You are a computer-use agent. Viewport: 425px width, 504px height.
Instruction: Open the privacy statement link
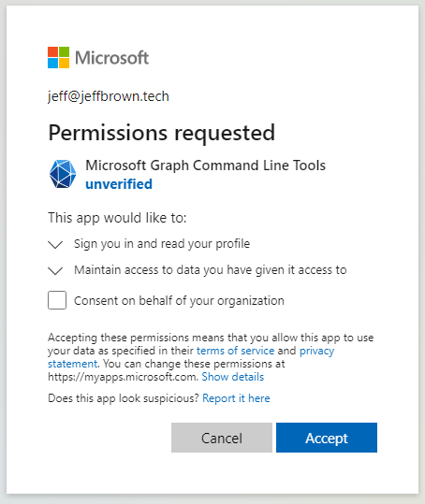click(x=316, y=351)
